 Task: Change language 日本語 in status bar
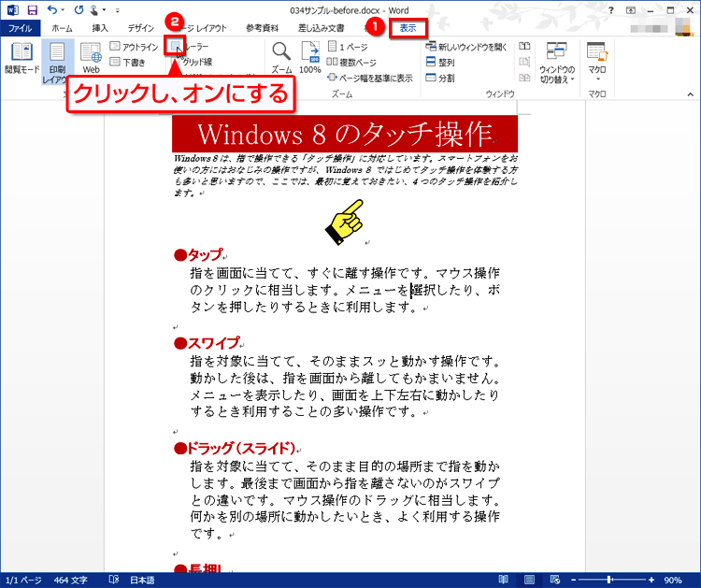[142, 581]
